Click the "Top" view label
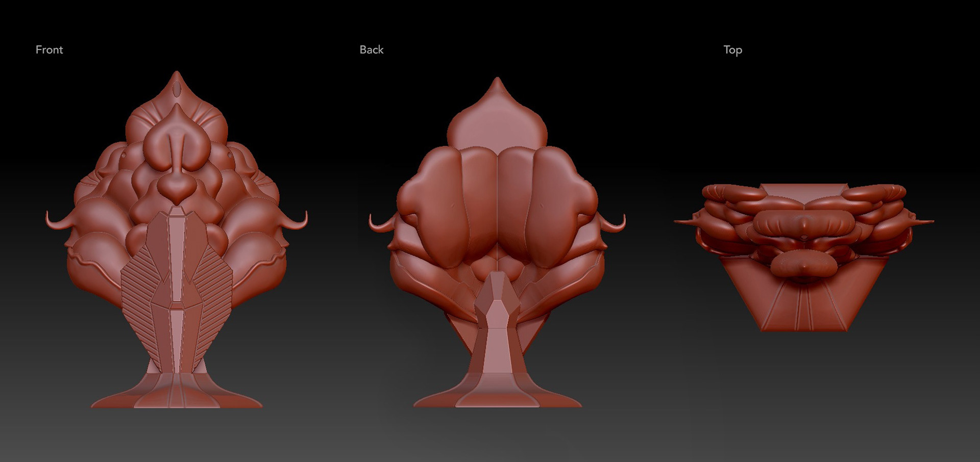Image resolution: width=980 pixels, height=462 pixels. [732, 50]
